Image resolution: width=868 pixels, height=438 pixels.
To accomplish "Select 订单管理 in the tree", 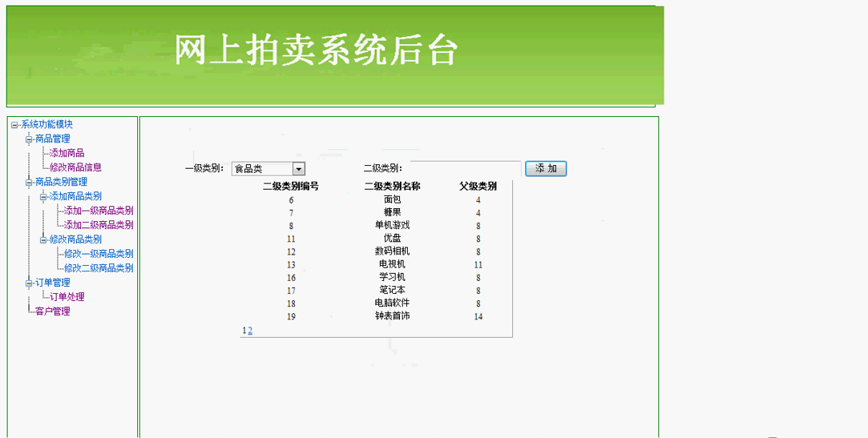I will coord(53,283).
